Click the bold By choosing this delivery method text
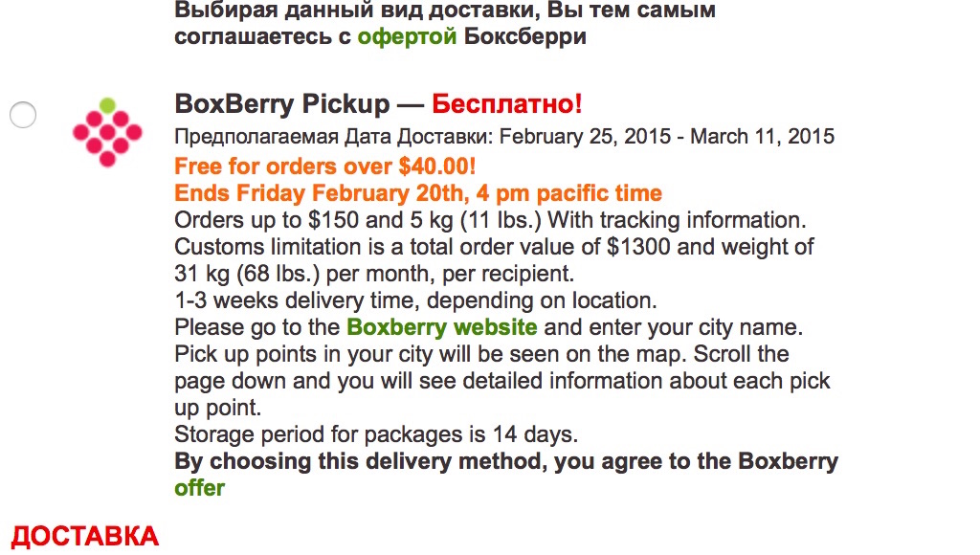Image resolution: width=980 pixels, height=555 pixels. click(x=506, y=460)
